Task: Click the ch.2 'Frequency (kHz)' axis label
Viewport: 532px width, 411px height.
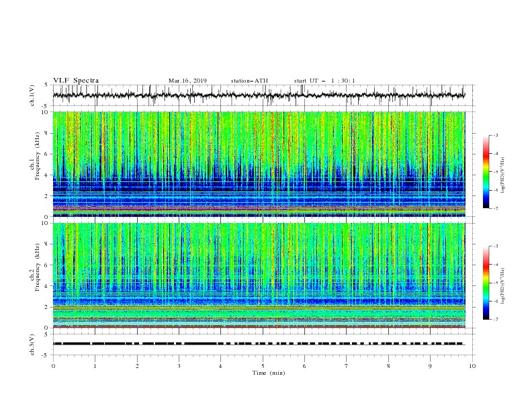Action: [x=37, y=267]
